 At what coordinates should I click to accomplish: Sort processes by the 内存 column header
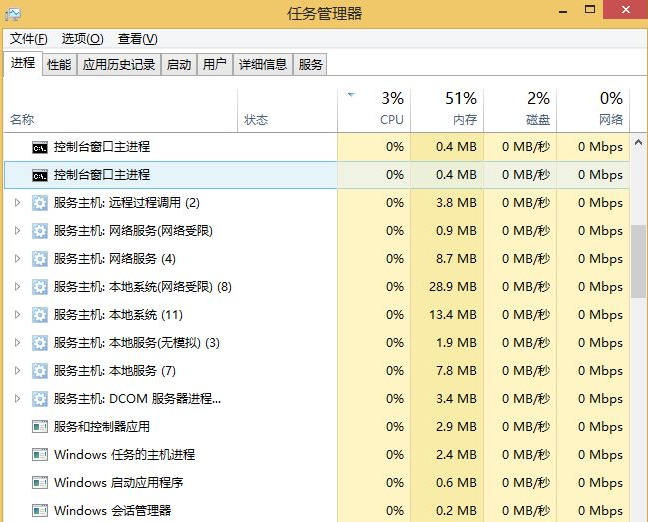(460, 109)
